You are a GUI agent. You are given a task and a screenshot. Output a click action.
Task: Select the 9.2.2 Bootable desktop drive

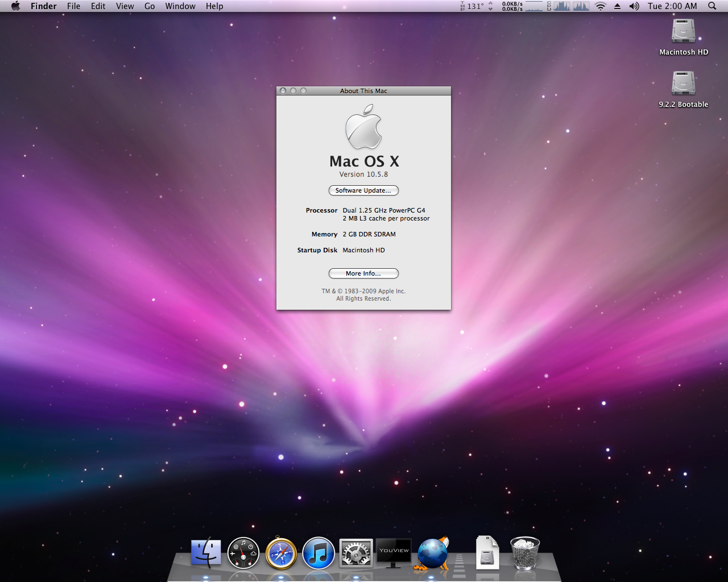coord(684,89)
